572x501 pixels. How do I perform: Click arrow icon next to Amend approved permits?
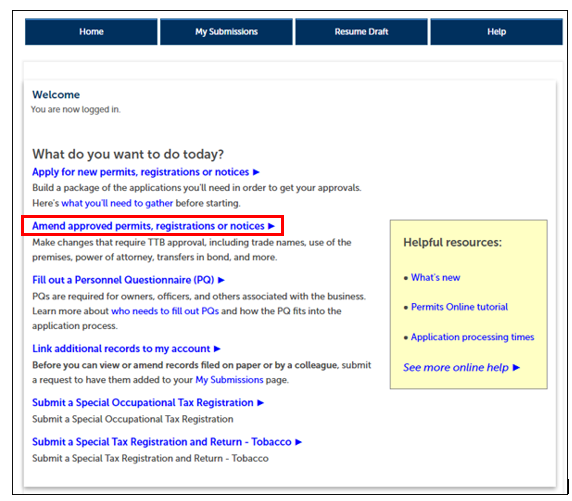271,226
